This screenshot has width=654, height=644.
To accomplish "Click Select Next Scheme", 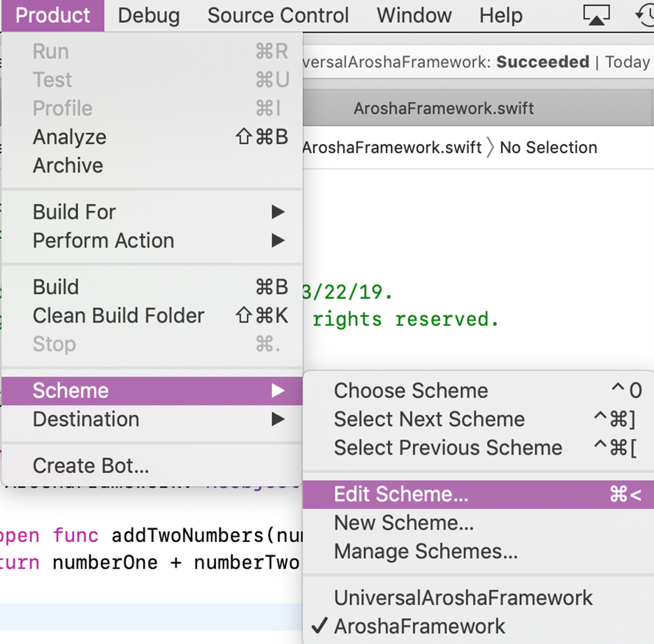I will click(479, 419).
